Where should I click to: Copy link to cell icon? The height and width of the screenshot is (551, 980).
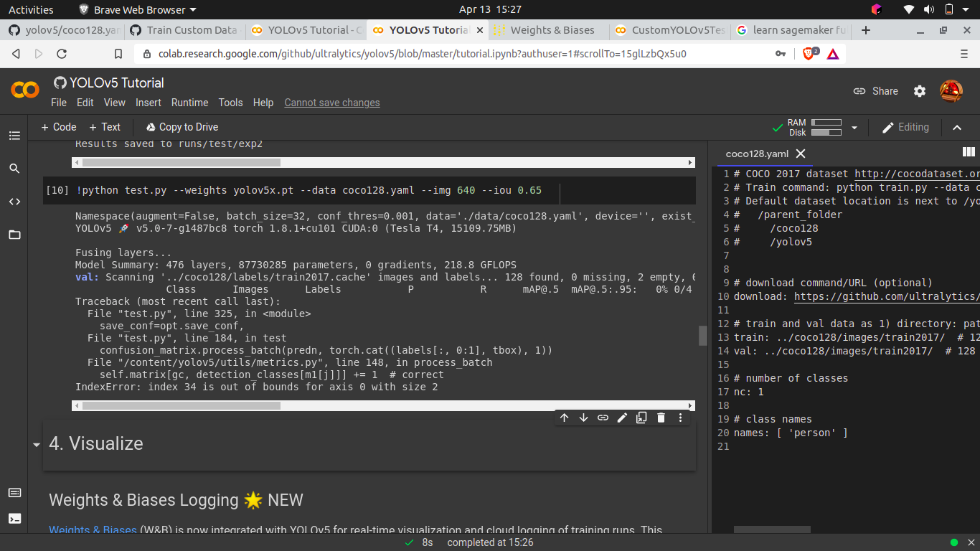603,418
